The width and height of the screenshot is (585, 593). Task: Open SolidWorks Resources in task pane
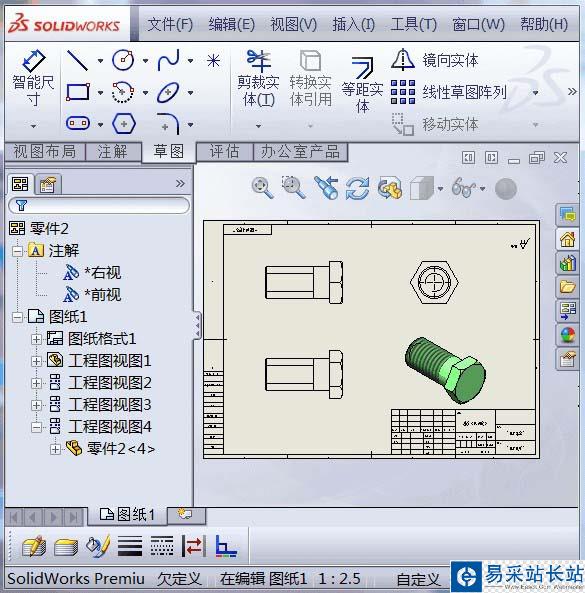coord(567,239)
